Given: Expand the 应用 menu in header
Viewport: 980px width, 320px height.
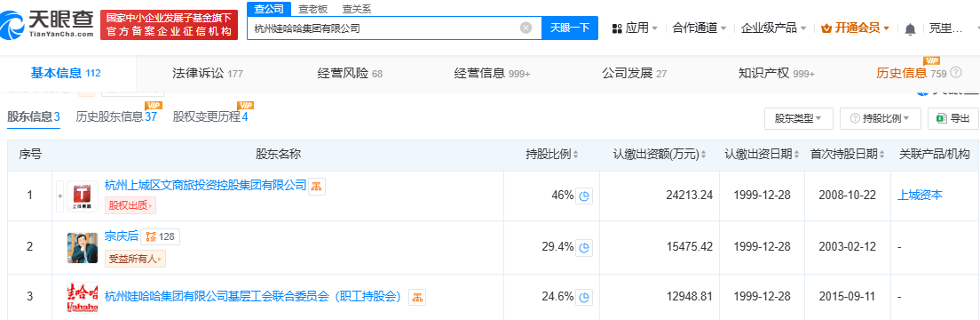Looking at the screenshot, I should coord(635,28).
